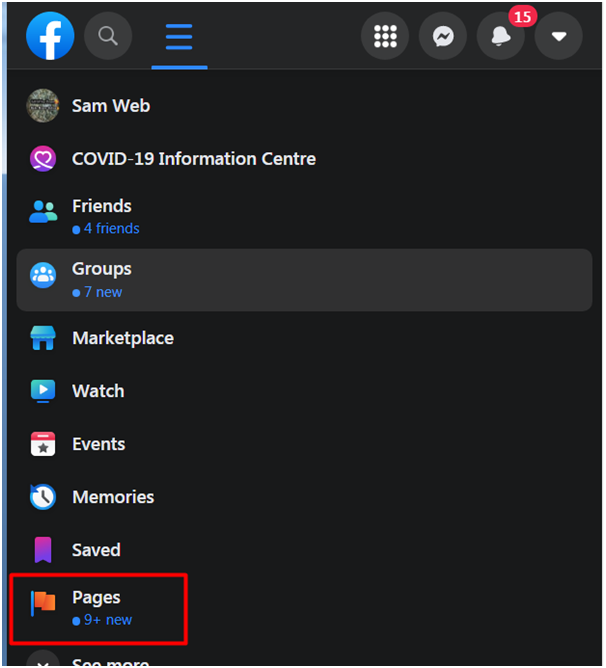This screenshot has height=668, width=606.
Task: Click the "4 friends" text
Action: [112, 229]
